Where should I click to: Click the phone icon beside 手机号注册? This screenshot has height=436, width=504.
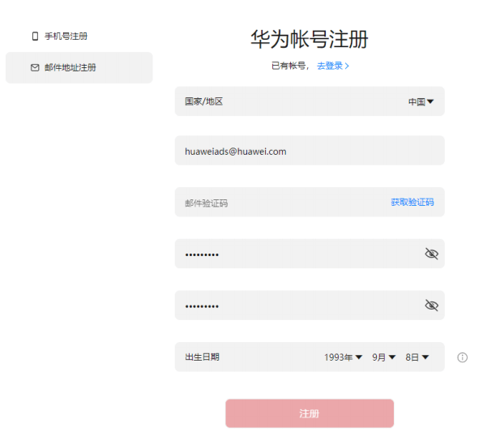pos(35,36)
